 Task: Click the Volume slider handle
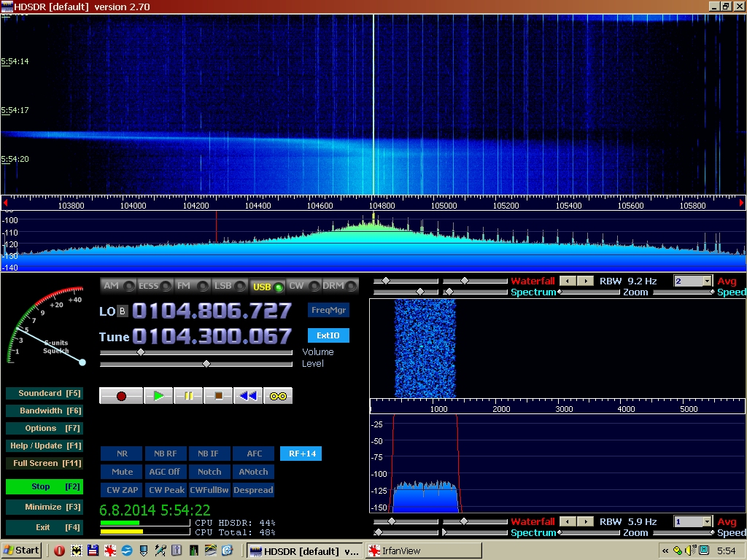[x=141, y=352]
